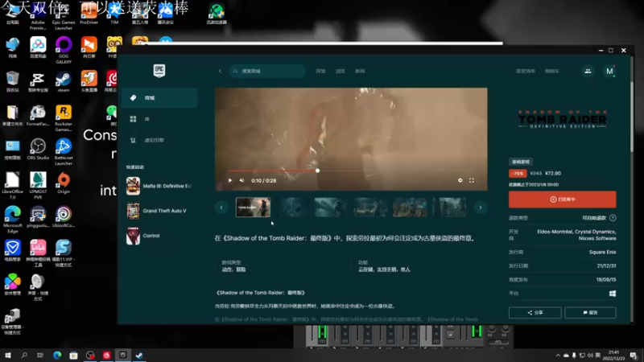The height and width of the screenshot is (362, 644).
Task: Open Epic Games Launcher desktop shortcut
Action: [64, 15]
